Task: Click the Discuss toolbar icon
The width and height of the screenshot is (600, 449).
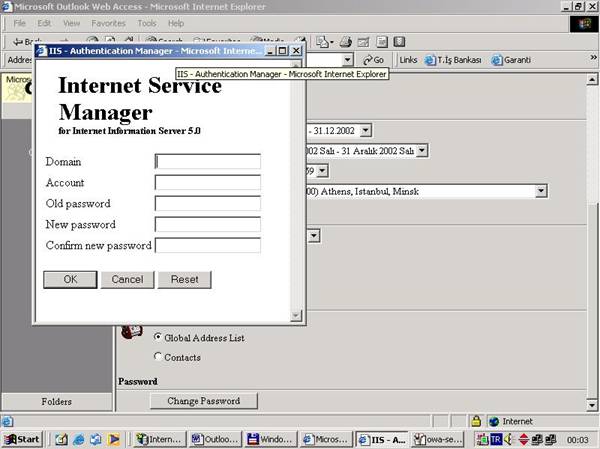Action: [382, 42]
